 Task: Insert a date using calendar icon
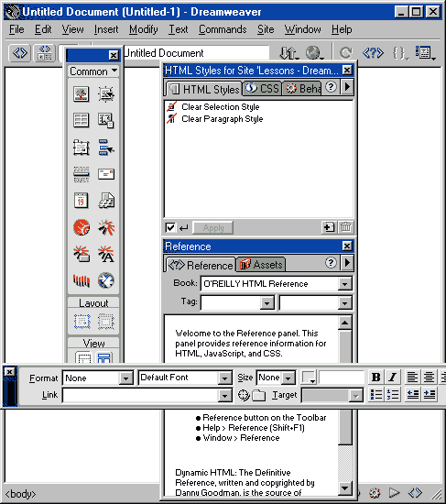(x=81, y=201)
